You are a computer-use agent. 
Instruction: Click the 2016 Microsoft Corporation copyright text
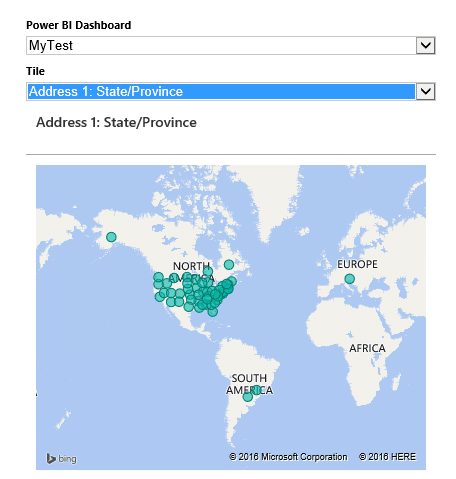click(288, 457)
